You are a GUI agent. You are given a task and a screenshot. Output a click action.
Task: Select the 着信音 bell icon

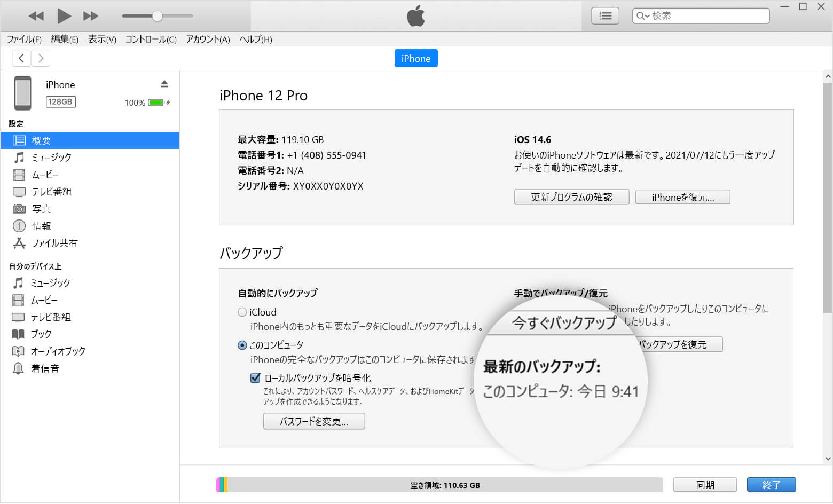point(18,368)
